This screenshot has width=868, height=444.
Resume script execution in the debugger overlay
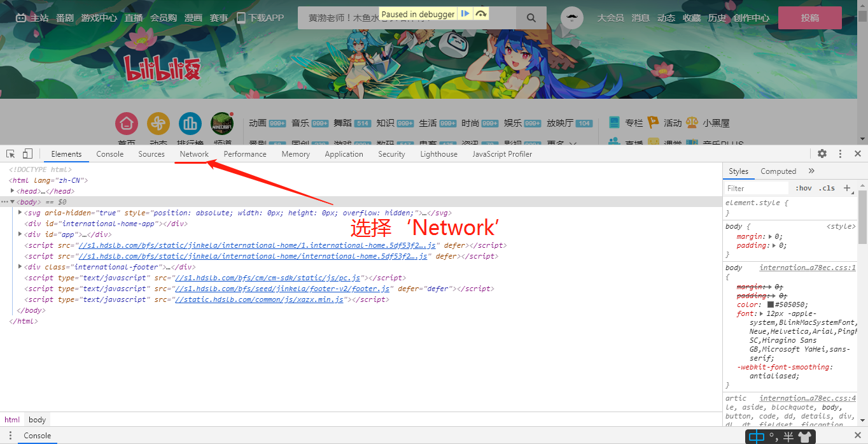(466, 13)
